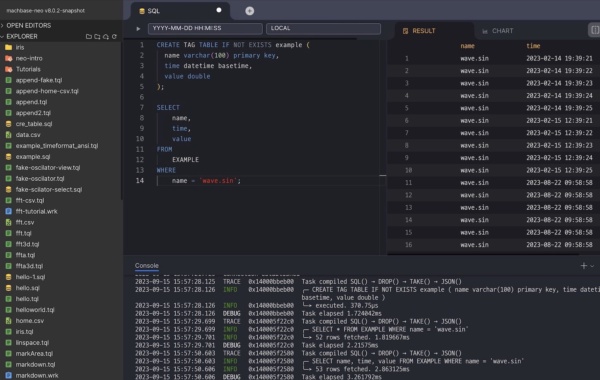This screenshot has height=380, width=600.
Task: Open the time format YYYY-MM-DD HH:MI:SS dropdown
Action: click(205, 28)
